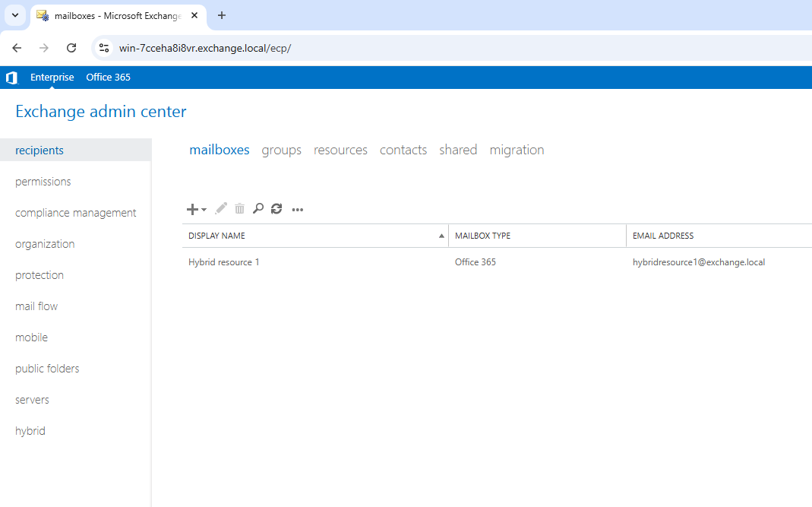Viewport: 812px width, 507px height.
Task: Click the sort arrow in DISPLAY NAME column
Action: (442, 236)
